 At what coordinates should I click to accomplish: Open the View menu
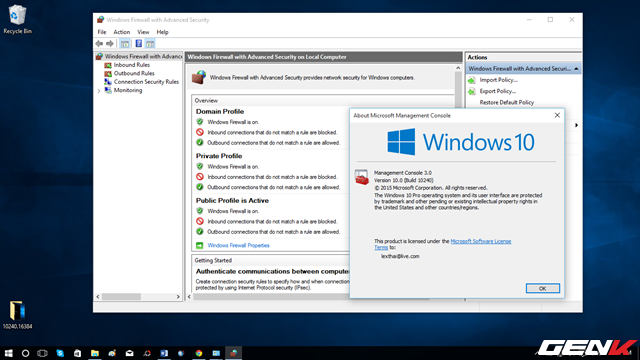(x=143, y=32)
